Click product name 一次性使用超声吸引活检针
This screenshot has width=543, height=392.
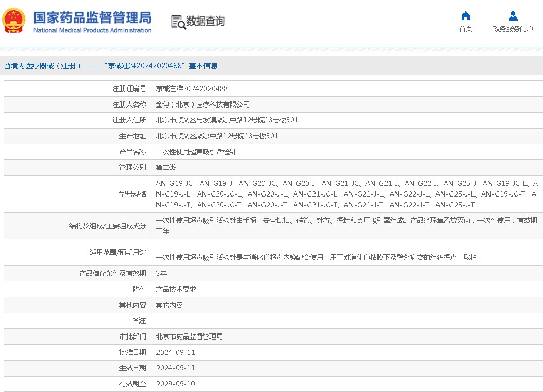click(196, 152)
